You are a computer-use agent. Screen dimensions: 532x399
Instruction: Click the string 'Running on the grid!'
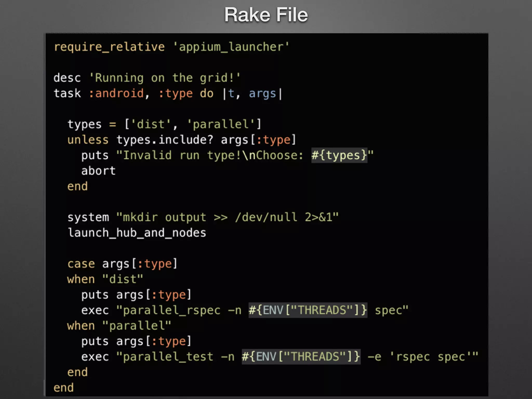(165, 78)
